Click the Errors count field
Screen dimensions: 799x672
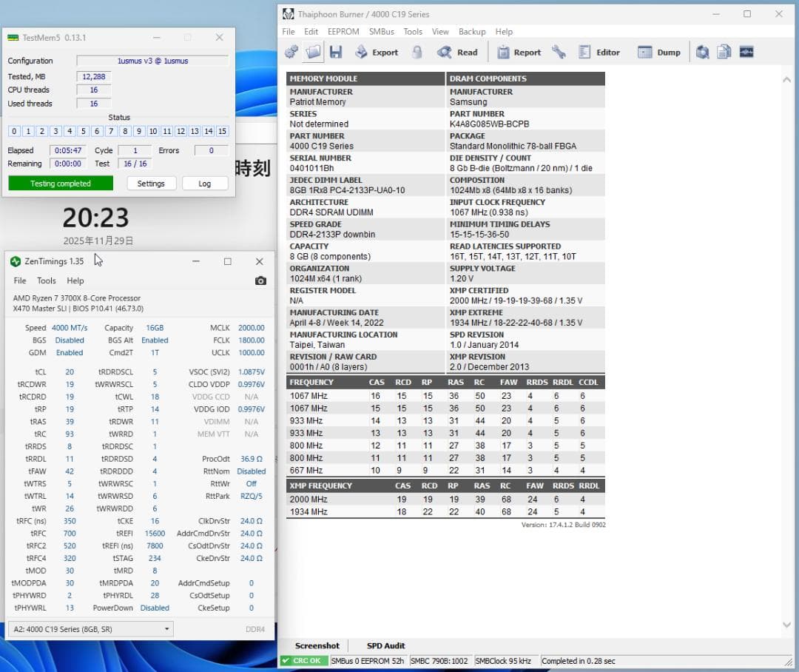211,150
